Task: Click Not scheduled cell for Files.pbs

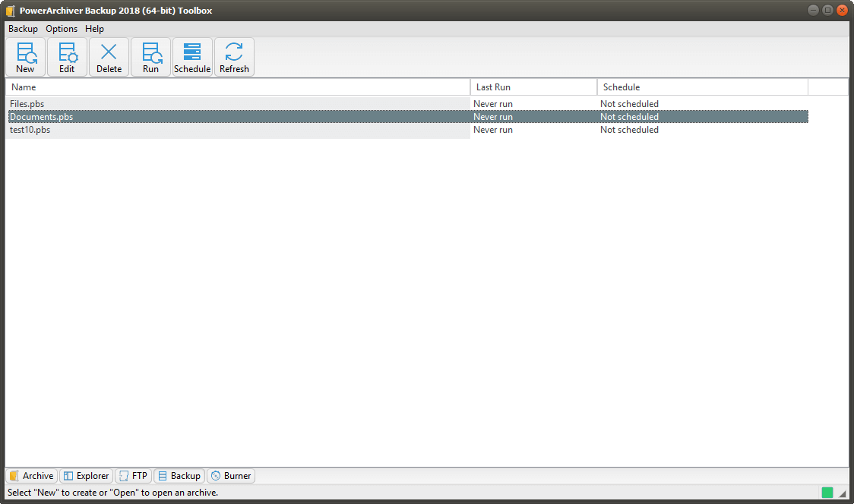Action: 629,104
